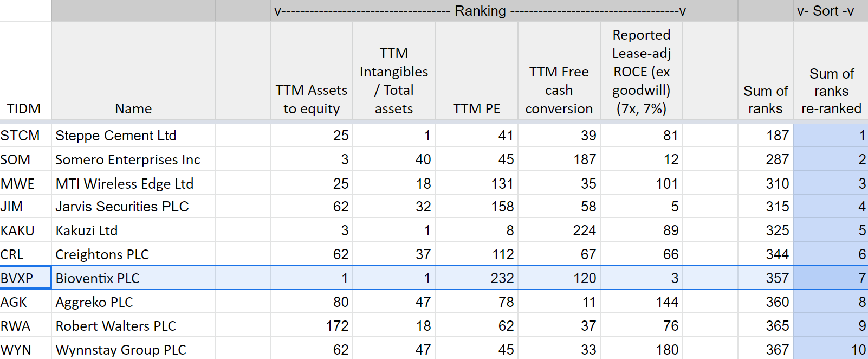This screenshot has width=868, height=359.
Task: Click Kakuzi free cash conversion 224
Action: pyautogui.click(x=559, y=230)
